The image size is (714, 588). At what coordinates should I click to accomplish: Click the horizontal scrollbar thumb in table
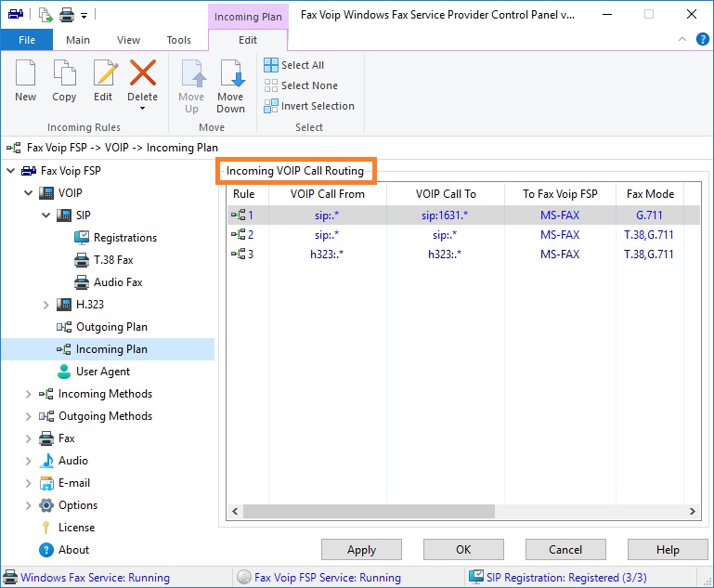click(369, 512)
